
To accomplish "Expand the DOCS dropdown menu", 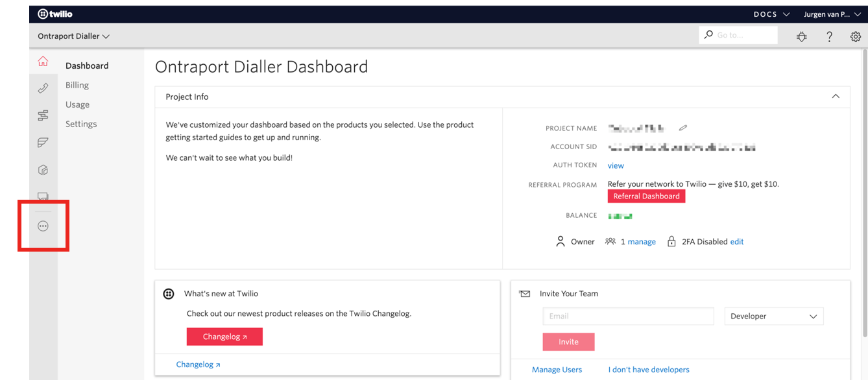I will pyautogui.click(x=772, y=14).
